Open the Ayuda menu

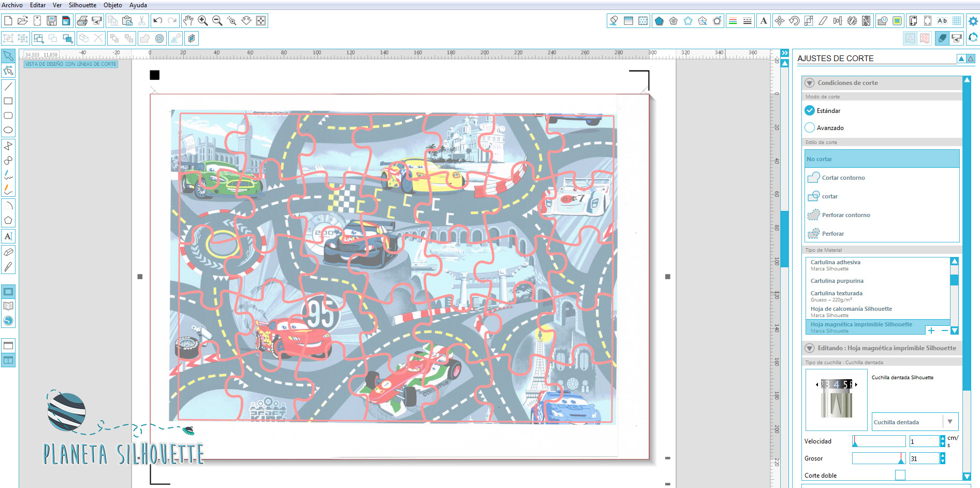138,5
